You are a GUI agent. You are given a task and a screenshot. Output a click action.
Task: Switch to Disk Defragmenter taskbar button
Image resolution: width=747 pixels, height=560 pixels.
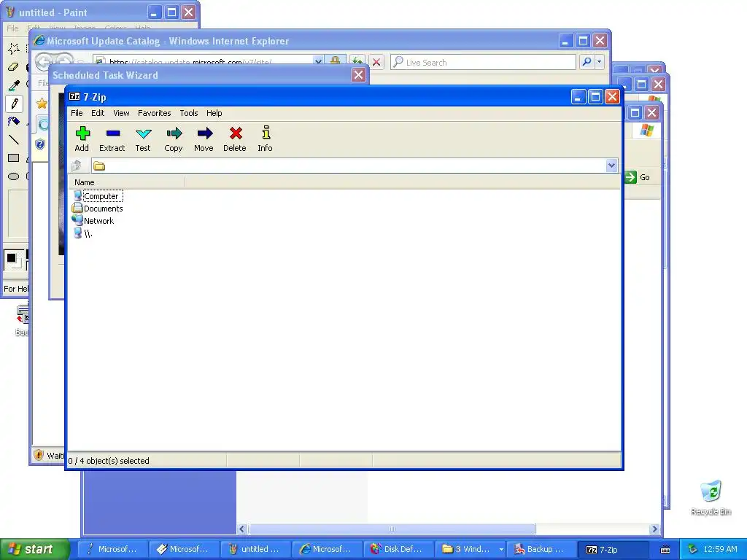click(398, 550)
